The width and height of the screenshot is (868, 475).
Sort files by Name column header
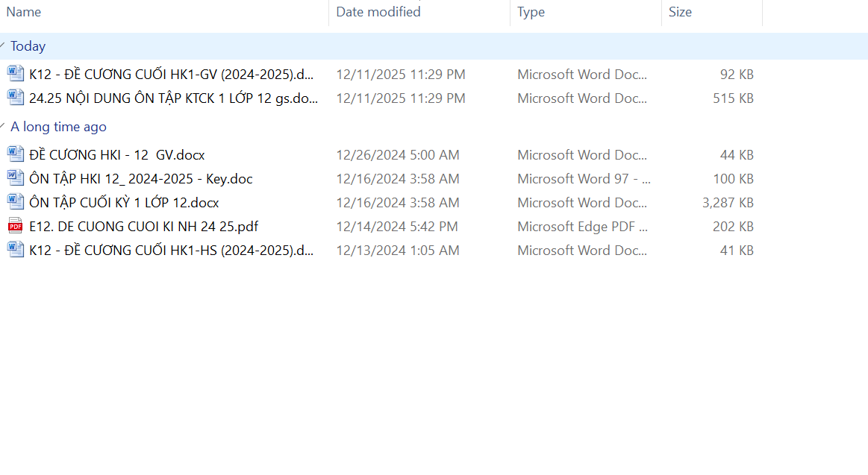pos(24,12)
